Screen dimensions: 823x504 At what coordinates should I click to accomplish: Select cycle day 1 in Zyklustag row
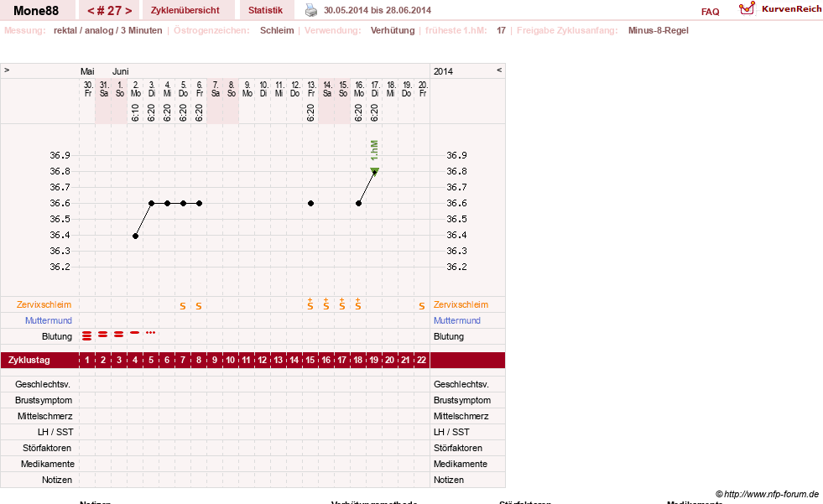(87, 361)
